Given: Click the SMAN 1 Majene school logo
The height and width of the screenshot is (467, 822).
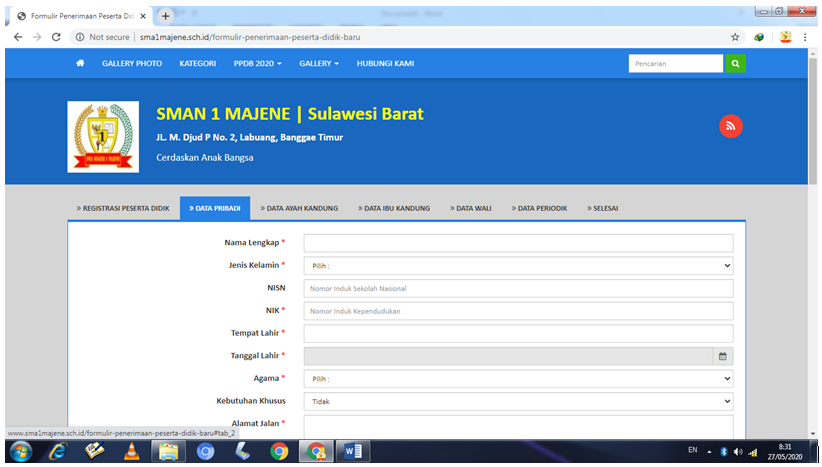Looking at the screenshot, I should pos(103,136).
